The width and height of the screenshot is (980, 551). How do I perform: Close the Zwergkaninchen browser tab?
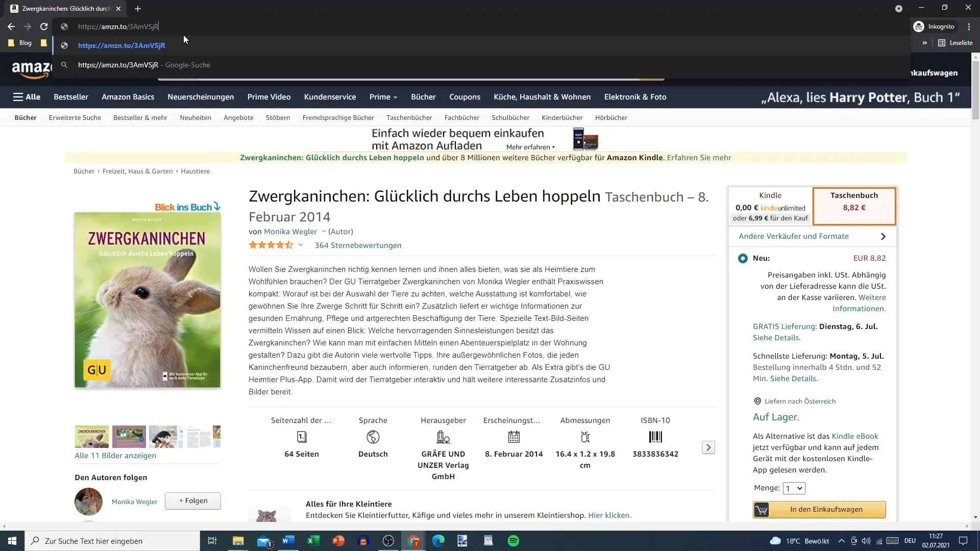pos(118,9)
